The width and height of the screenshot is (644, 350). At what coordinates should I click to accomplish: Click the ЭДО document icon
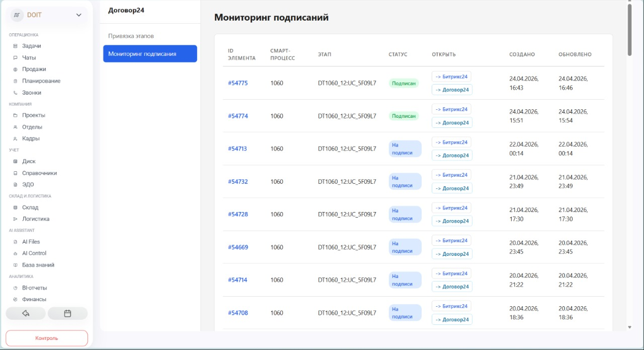pos(15,184)
